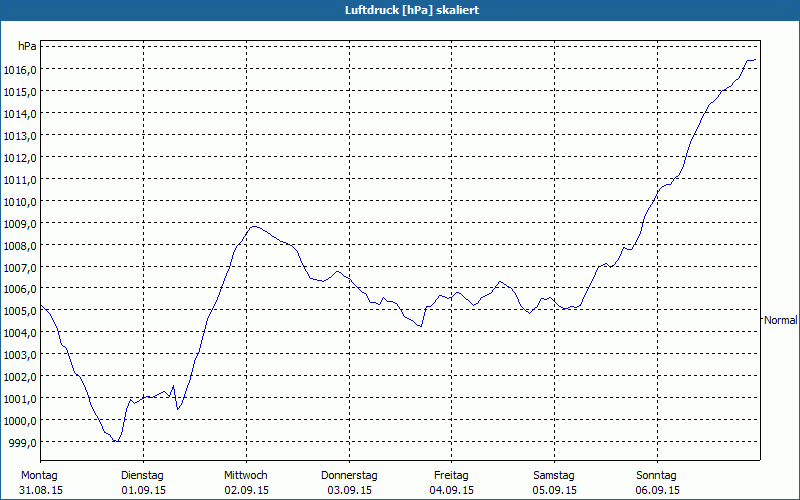Image resolution: width=800 pixels, height=500 pixels.
Task: Click the chart title 'Luftdruck [hPa] skaliert'
Action: (x=412, y=10)
